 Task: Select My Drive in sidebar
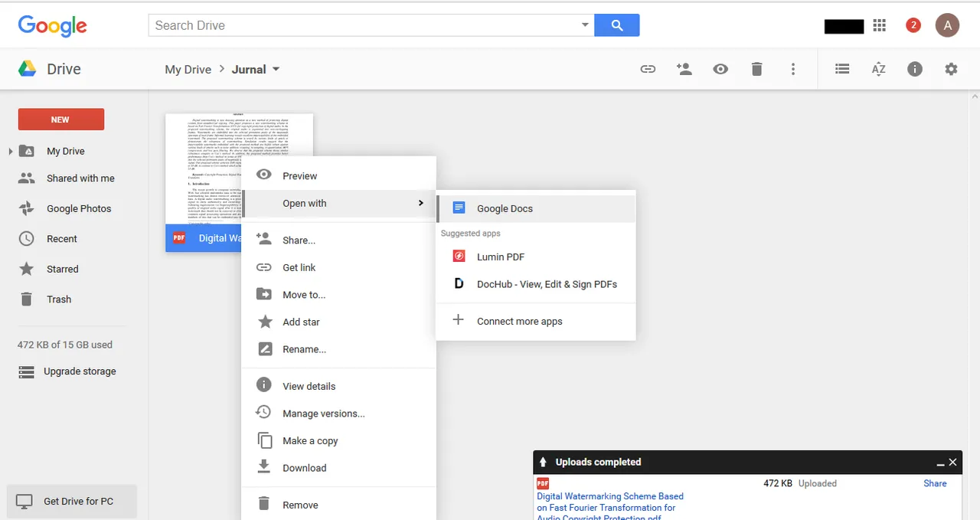point(65,151)
